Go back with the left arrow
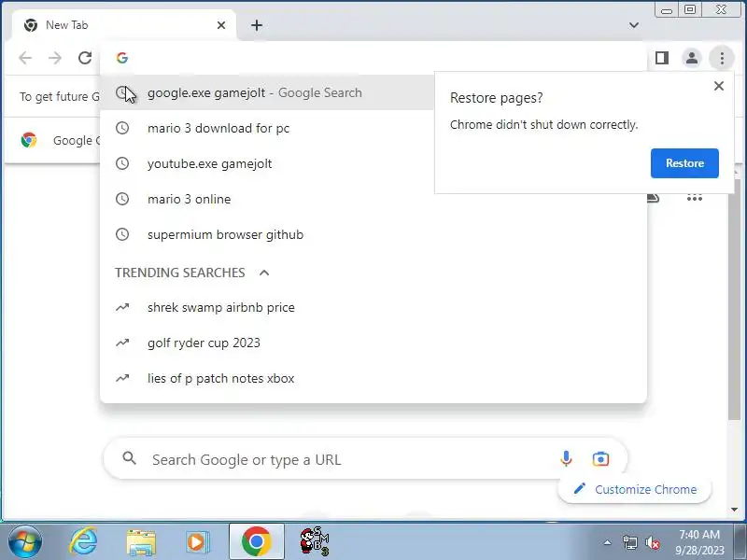The image size is (747, 560). [x=25, y=58]
